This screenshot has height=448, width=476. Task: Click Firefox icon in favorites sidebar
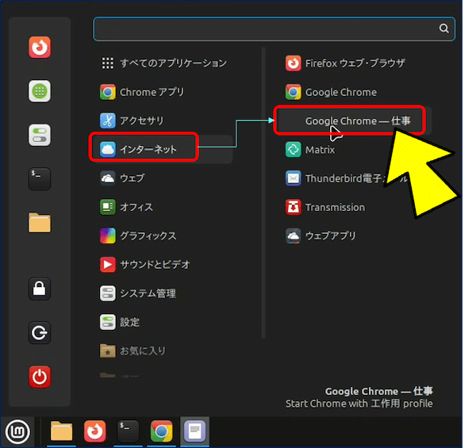(40, 48)
